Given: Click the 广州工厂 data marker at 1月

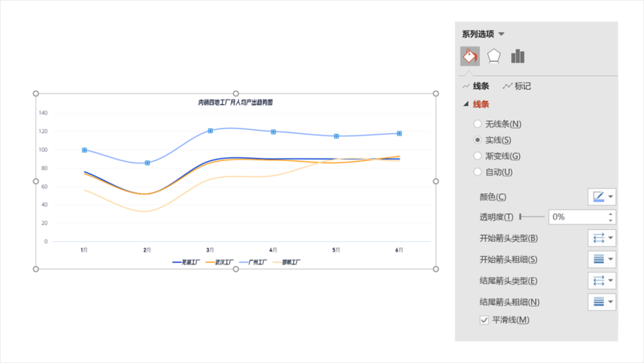Looking at the screenshot, I should pos(84,150).
